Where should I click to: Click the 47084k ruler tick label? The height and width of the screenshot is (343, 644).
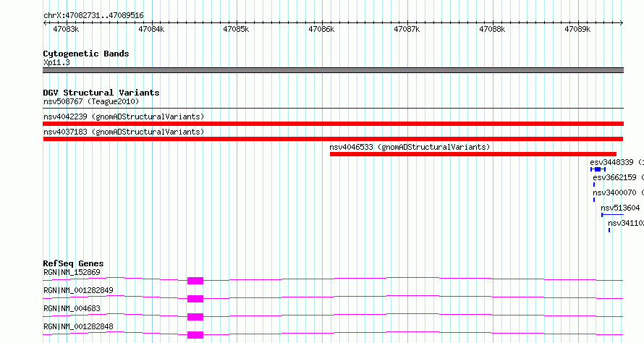point(151,29)
